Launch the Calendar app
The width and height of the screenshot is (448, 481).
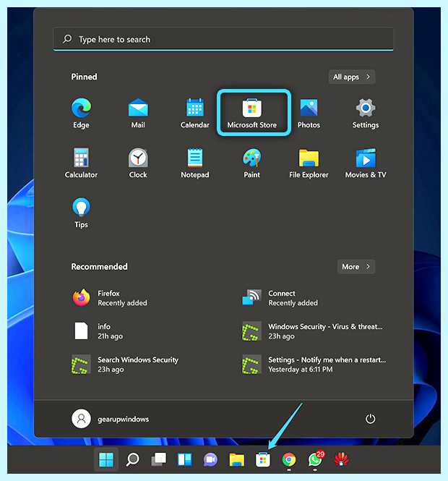pos(195,113)
